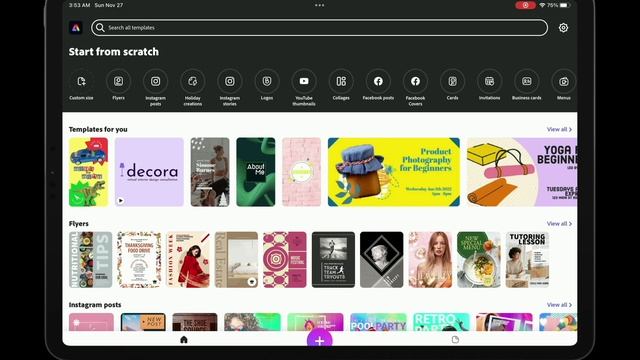Open the Menus category icon
This screenshot has width=640, height=360.
564,81
